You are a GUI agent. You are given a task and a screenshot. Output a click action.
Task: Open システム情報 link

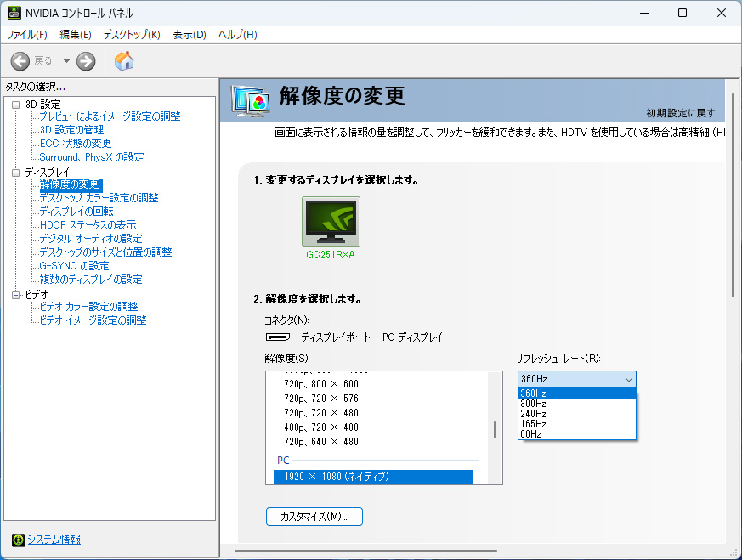[54, 540]
